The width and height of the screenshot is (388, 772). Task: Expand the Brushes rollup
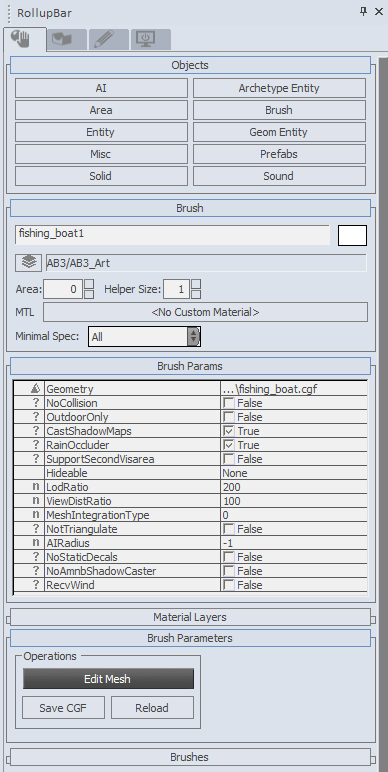tap(190, 757)
